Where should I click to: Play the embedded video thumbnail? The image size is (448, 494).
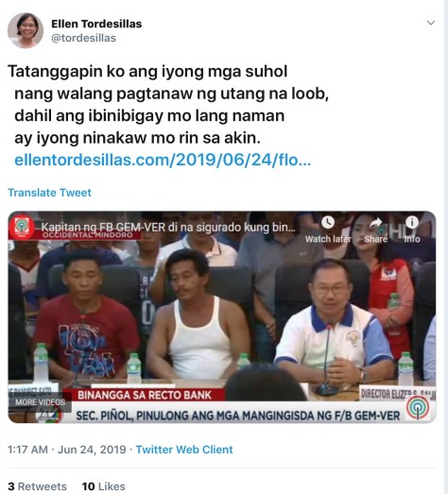(222, 317)
